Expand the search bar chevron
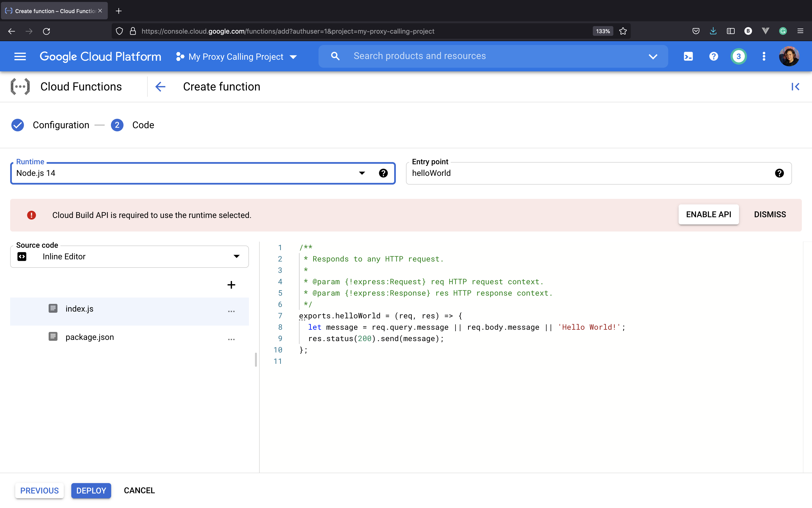 coord(652,56)
